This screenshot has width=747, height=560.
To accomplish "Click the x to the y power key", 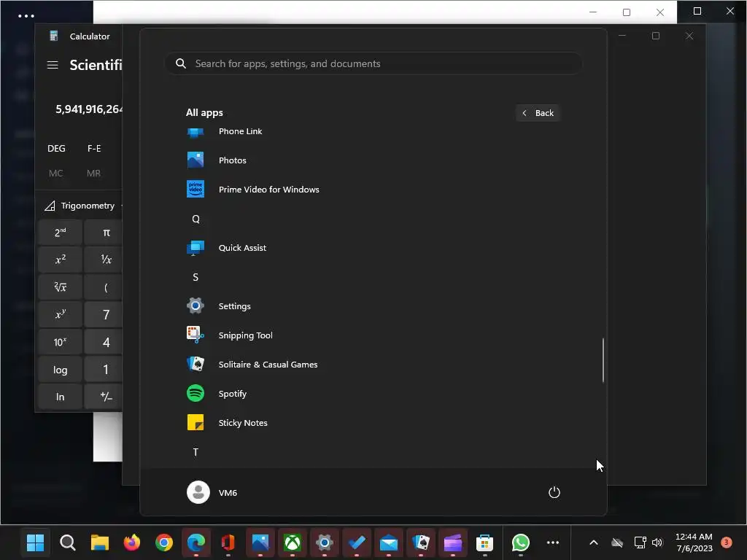I will coord(61,314).
